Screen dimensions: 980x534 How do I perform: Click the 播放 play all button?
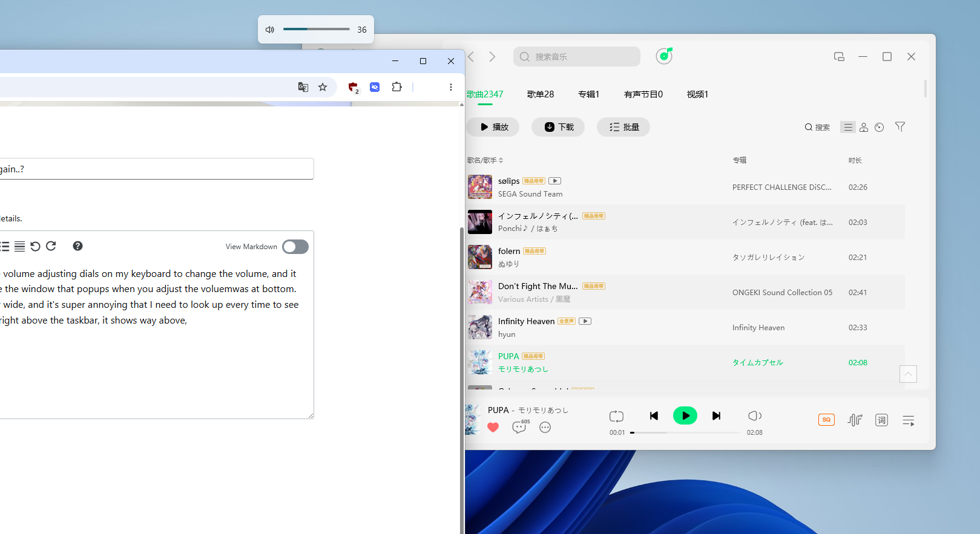[x=493, y=127]
